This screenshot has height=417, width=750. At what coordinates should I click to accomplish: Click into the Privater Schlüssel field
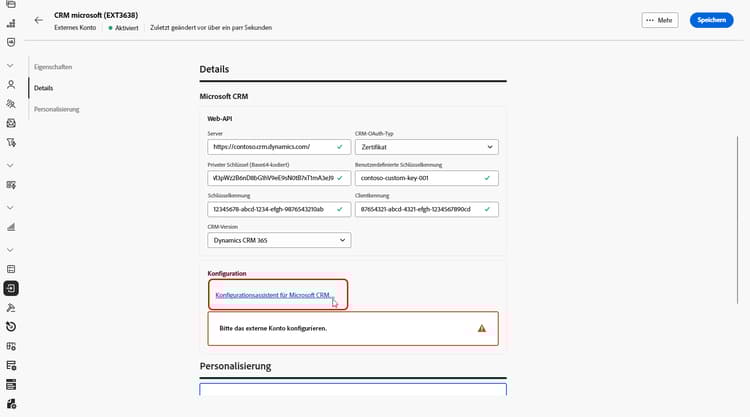pos(279,178)
